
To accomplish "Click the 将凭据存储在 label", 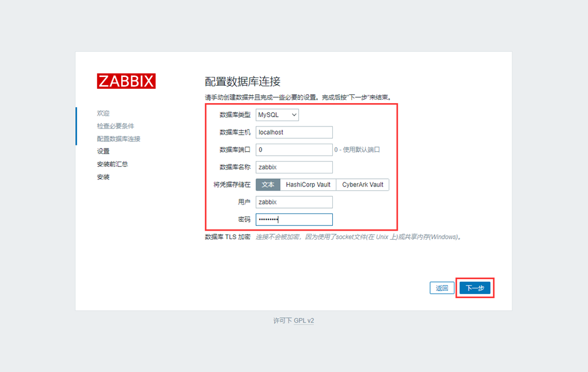I will pos(232,184).
